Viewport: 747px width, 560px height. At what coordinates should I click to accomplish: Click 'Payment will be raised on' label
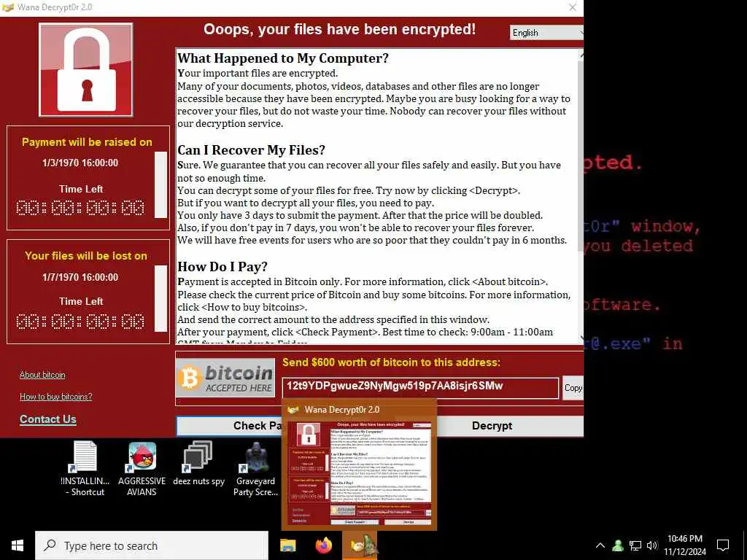click(x=87, y=142)
